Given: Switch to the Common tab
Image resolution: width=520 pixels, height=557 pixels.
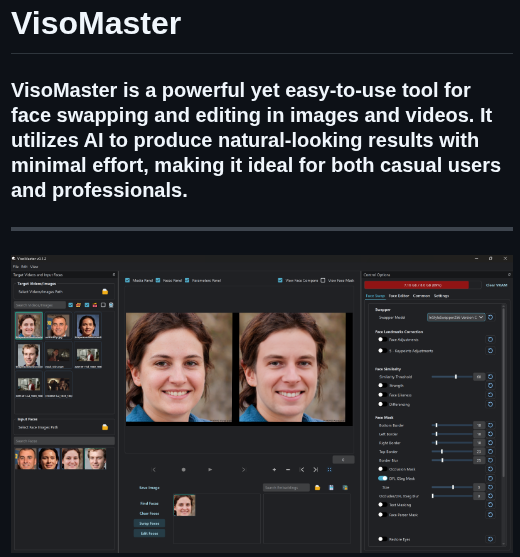Looking at the screenshot, I should [x=422, y=296].
